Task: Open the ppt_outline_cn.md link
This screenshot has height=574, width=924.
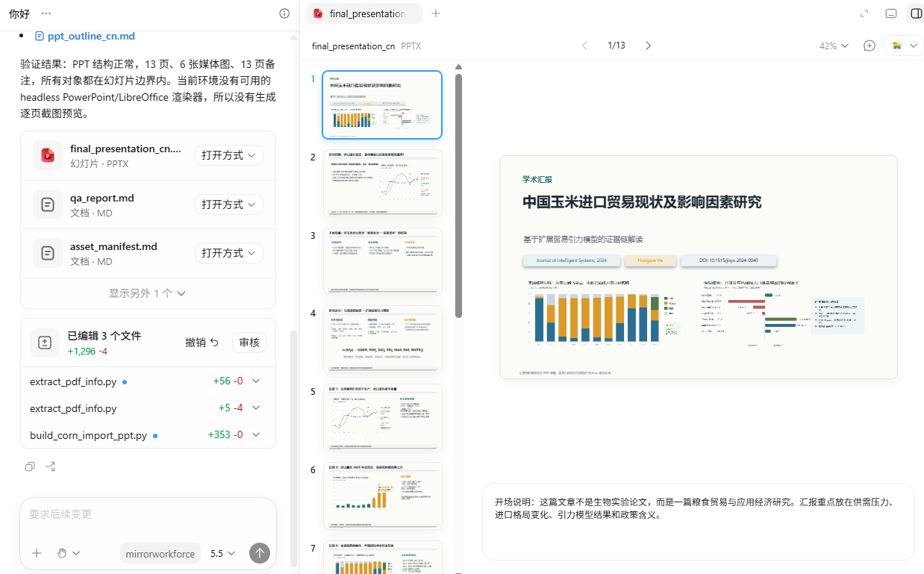Action: (91, 36)
